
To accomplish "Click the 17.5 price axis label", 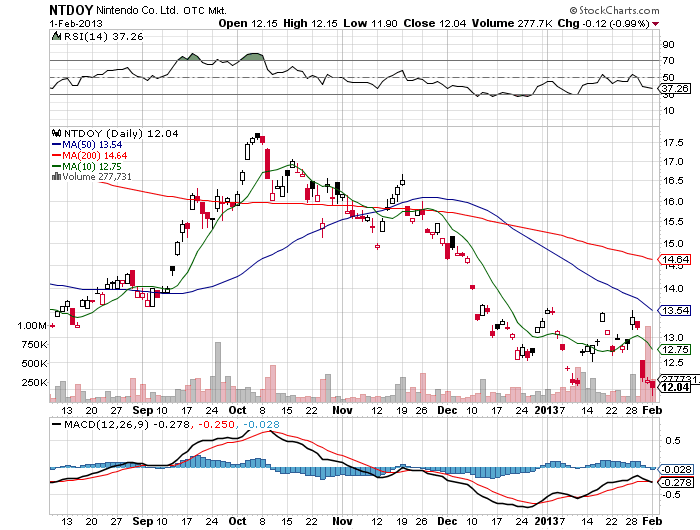I will coord(673,143).
